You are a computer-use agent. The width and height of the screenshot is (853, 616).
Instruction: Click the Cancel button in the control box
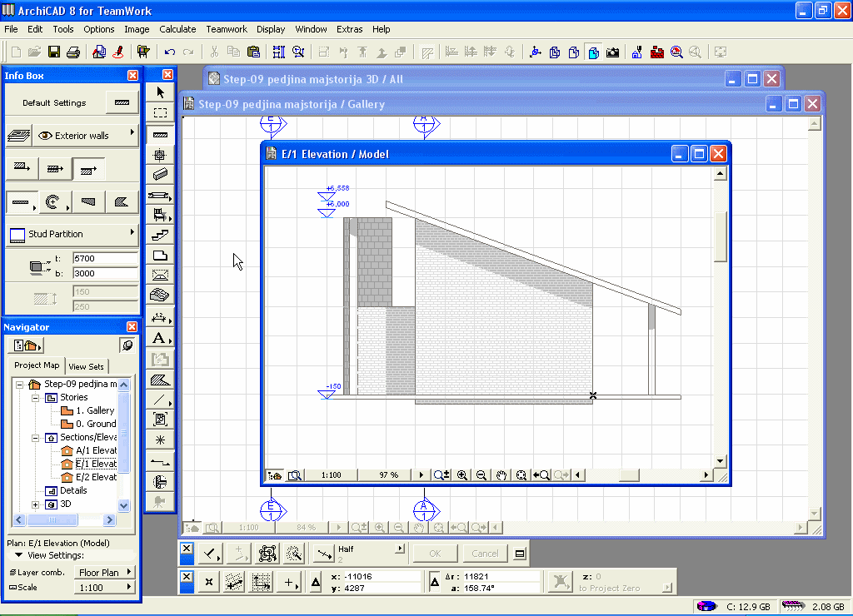click(485, 554)
